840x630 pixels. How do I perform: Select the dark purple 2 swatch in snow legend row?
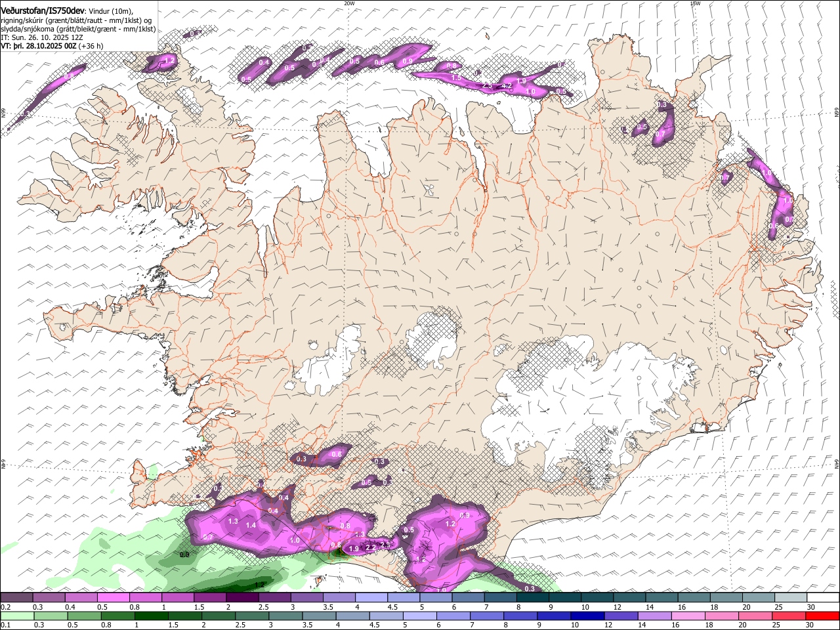tap(242, 597)
